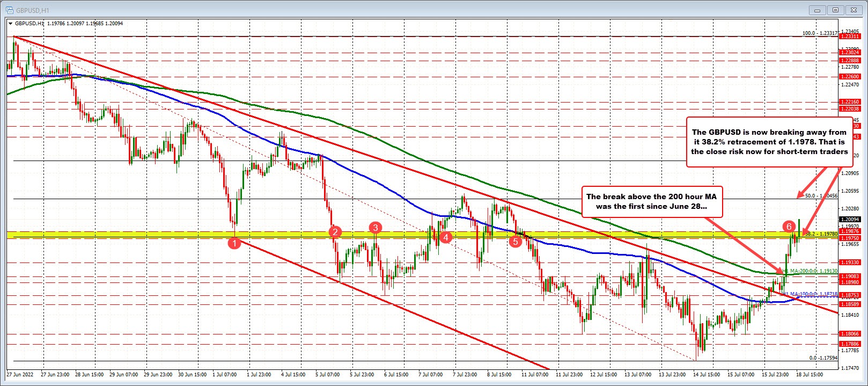Click the 1.22470 price scale value
This screenshot has width=868, height=386.
pos(851,85)
